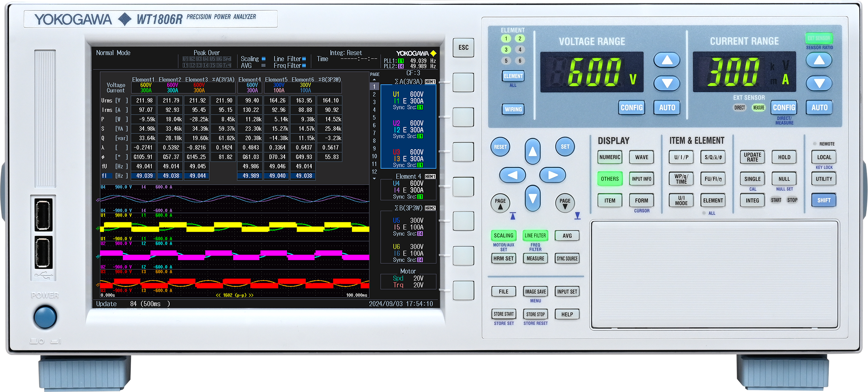Switch display to NUMERIC
Screen dimensions: 868x392
(610, 157)
